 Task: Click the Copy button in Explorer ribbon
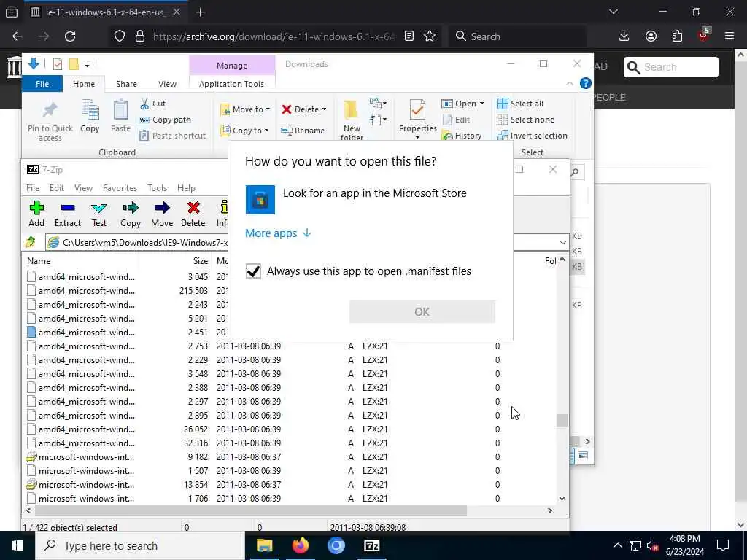click(x=90, y=116)
